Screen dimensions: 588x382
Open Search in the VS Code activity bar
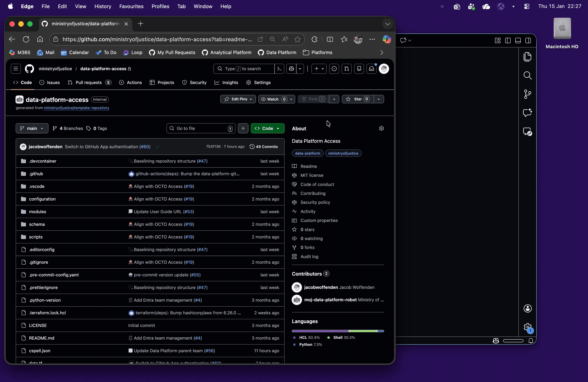pyautogui.click(x=528, y=75)
